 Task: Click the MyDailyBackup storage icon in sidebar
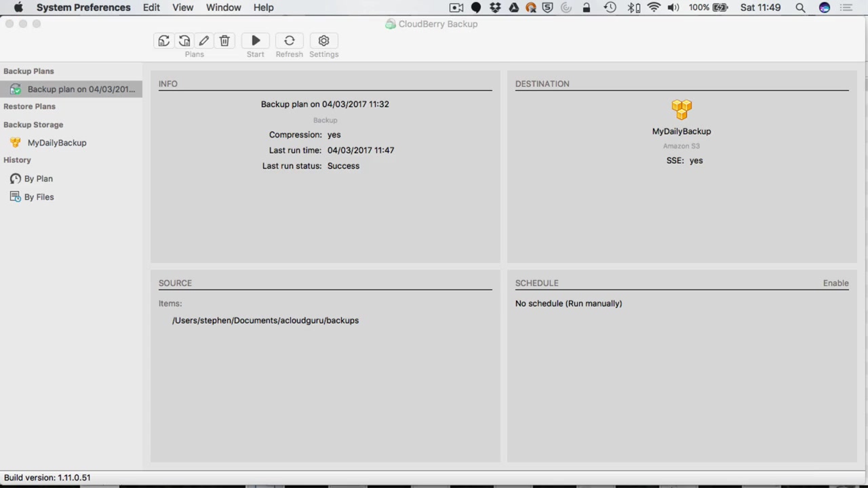16,142
